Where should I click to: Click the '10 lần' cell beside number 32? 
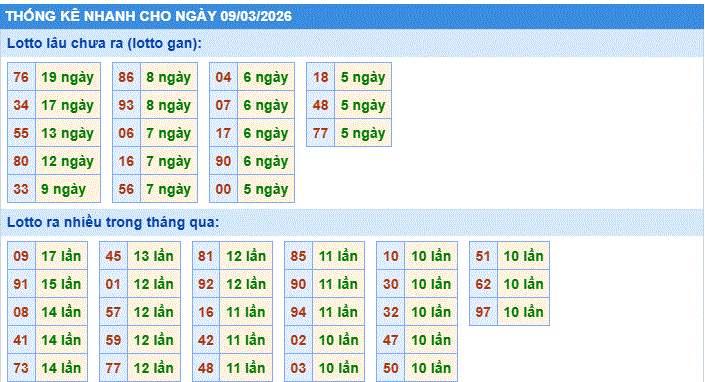tap(431, 312)
